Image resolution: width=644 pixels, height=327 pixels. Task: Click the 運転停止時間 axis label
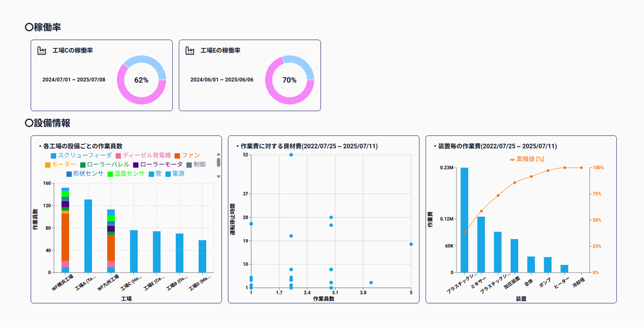(233, 220)
